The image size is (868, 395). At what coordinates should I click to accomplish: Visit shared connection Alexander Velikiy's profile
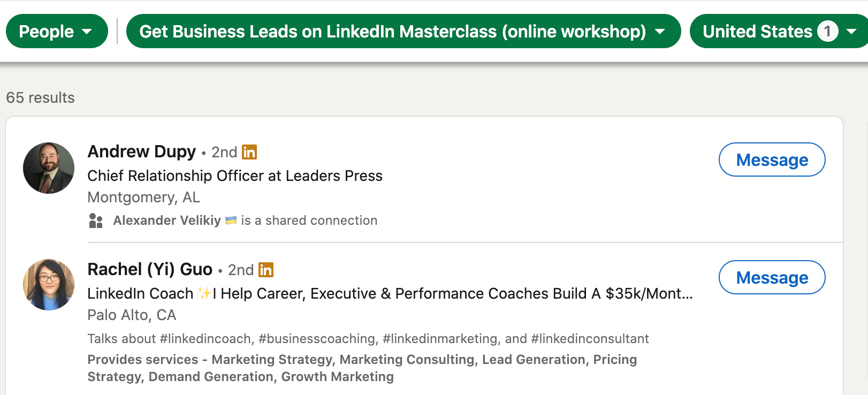[167, 221]
